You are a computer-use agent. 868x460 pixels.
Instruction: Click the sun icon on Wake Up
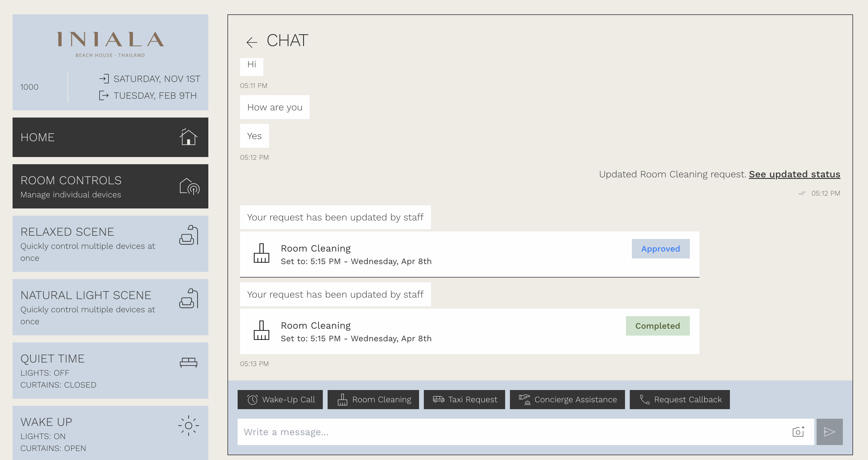click(x=189, y=426)
